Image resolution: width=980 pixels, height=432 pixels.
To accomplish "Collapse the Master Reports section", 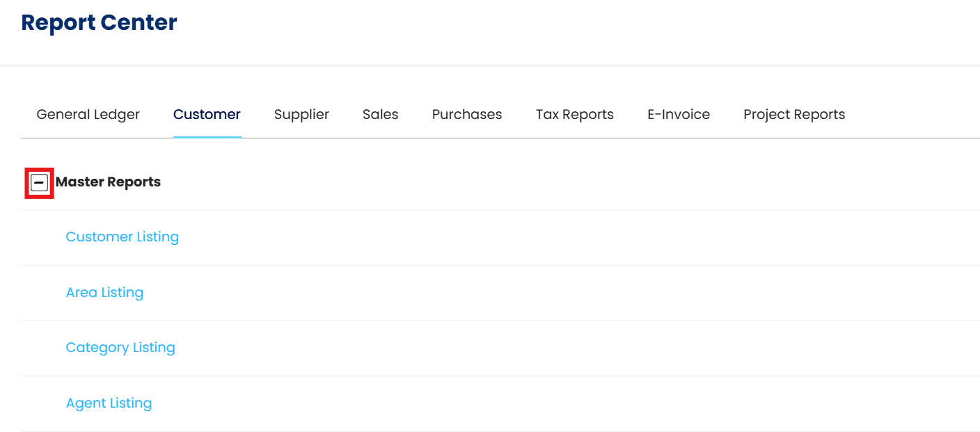I will pos(40,183).
